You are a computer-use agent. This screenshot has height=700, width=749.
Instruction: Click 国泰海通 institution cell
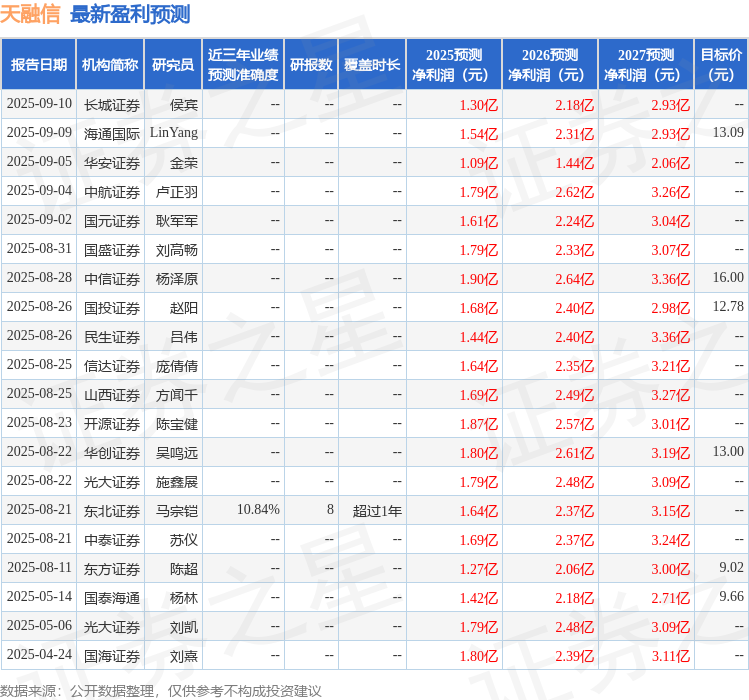click(112, 598)
